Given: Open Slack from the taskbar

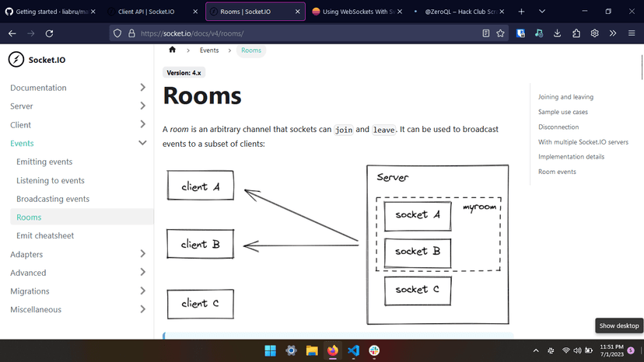Looking at the screenshot, I should 374,350.
